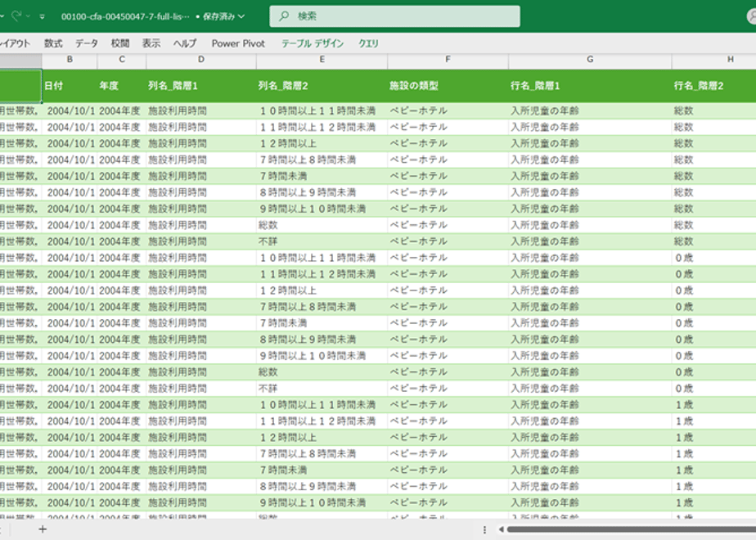Viewport: 756px width, 540px height.
Task: Open the Customize Quick Access Toolbar dropdown
Action: point(43,16)
